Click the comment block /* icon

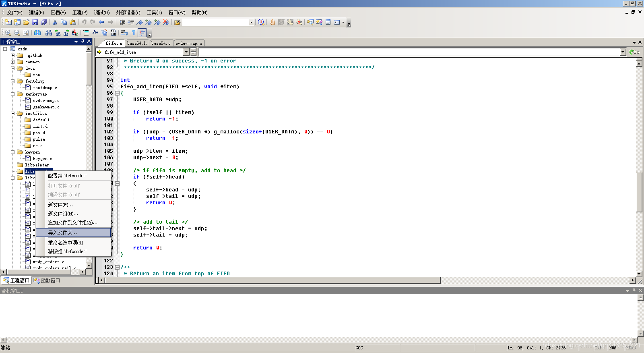point(95,33)
